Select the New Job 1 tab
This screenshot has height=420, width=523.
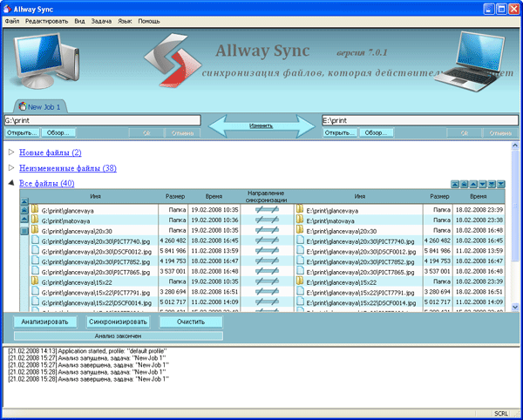click(40, 106)
